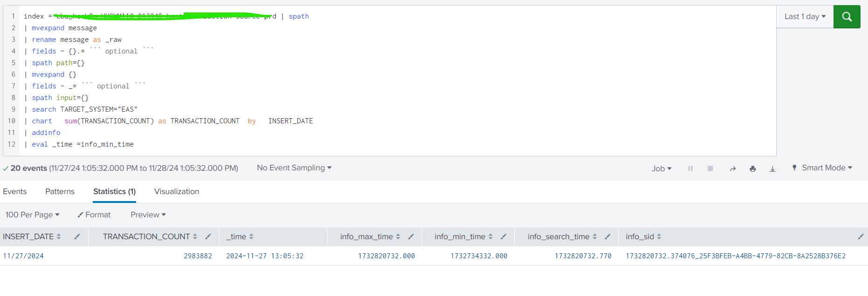868x296 pixels.
Task: Open Smart Mode dropdown
Action: pos(822,168)
